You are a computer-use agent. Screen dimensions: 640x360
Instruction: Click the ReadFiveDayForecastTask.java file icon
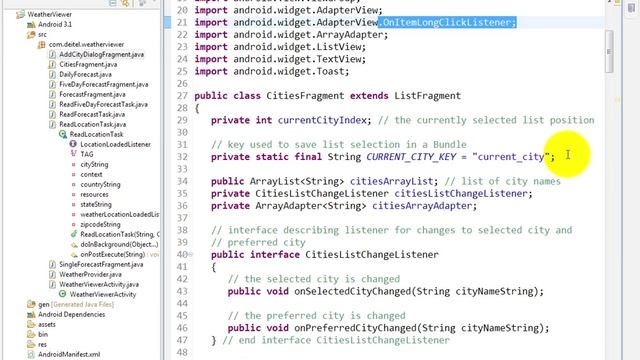[52, 104]
